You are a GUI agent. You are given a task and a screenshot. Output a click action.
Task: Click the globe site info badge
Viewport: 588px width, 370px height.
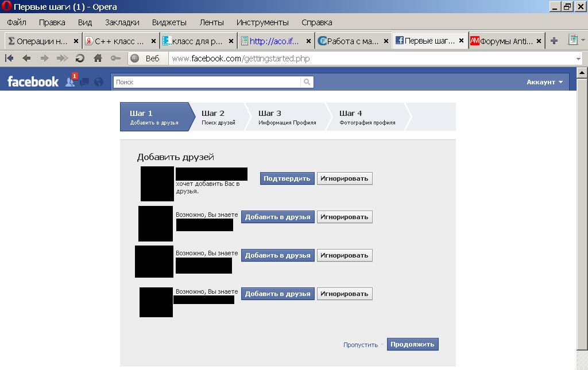[134, 58]
